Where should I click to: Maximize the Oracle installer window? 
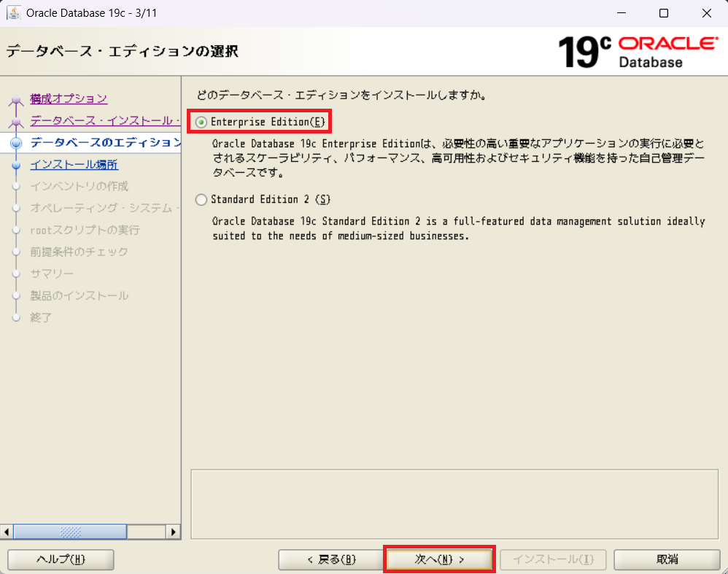663,13
